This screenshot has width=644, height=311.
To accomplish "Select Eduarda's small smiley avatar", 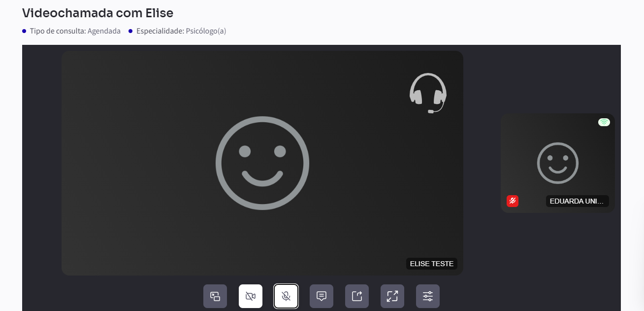I will tap(558, 163).
